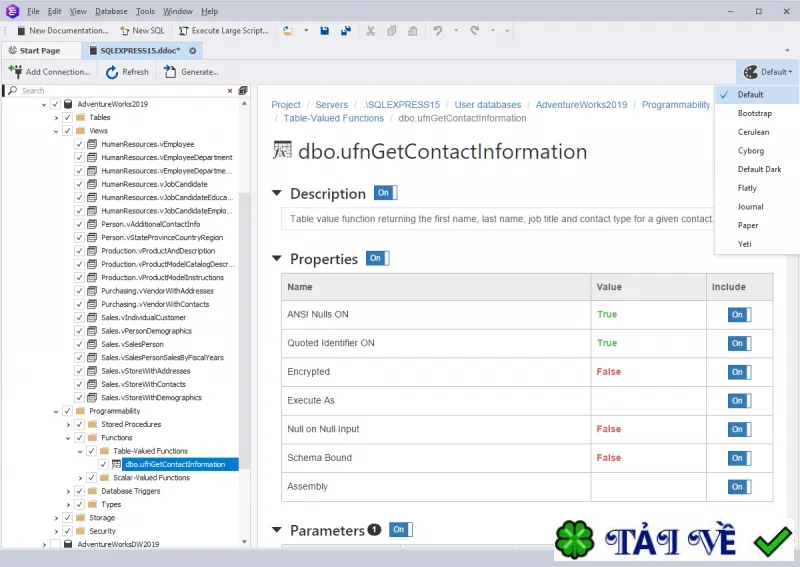Expand Scalar-Valued Functions node
Image resolution: width=800 pixels, height=567 pixels.
[80, 478]
